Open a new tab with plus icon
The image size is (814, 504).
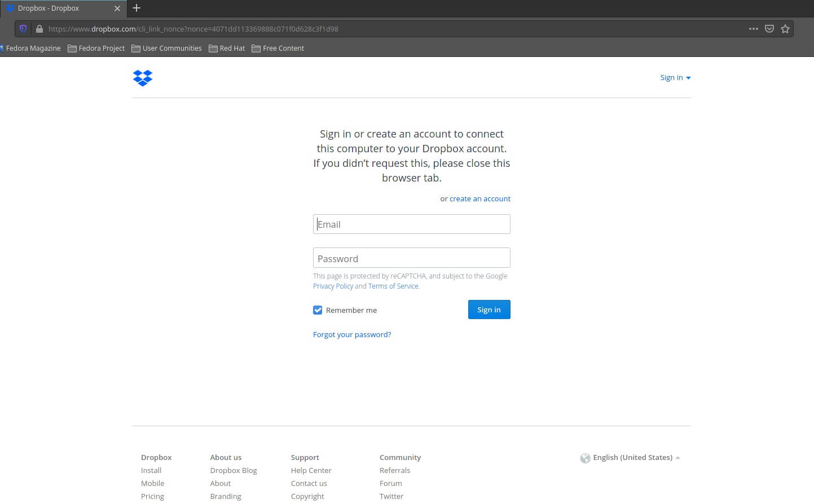coord(137,8)
